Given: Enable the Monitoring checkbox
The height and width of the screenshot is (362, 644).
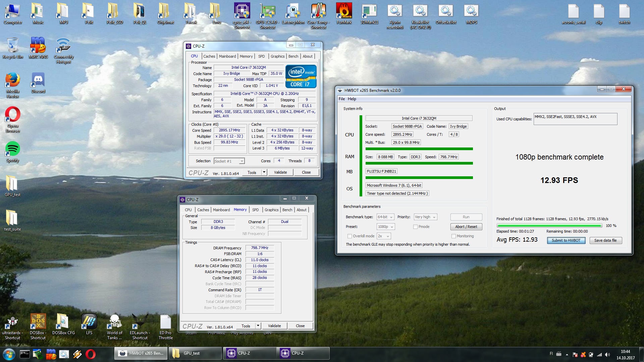Looking at the screenshot, I should [x=453, y=236].
